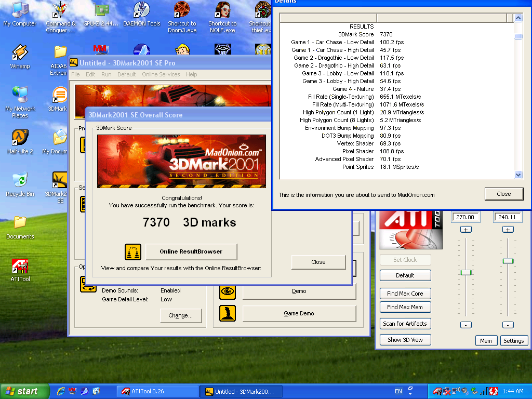Launch the Shortcut to Doom3.exe icon
532x399 pixels.
click(x=182, y=16)
